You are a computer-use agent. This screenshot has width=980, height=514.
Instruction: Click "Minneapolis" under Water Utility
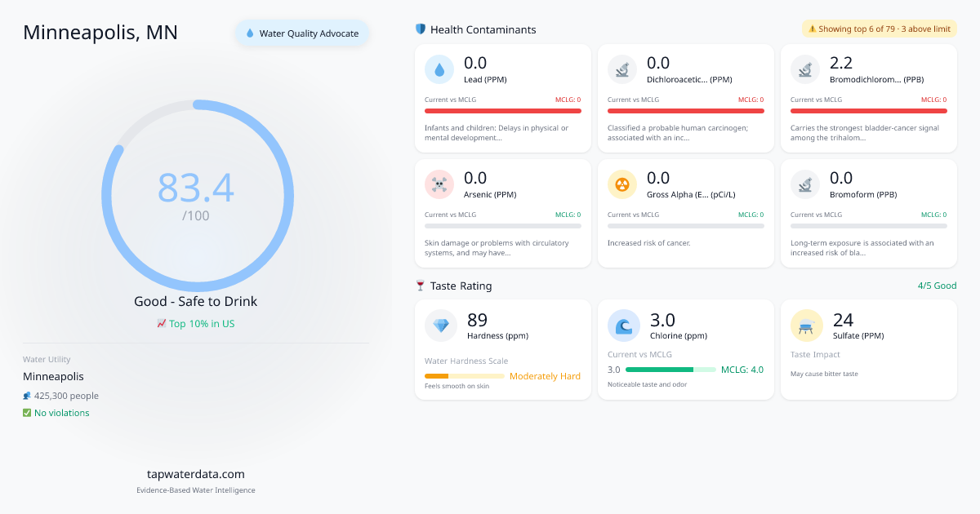(x=53, y=376)
